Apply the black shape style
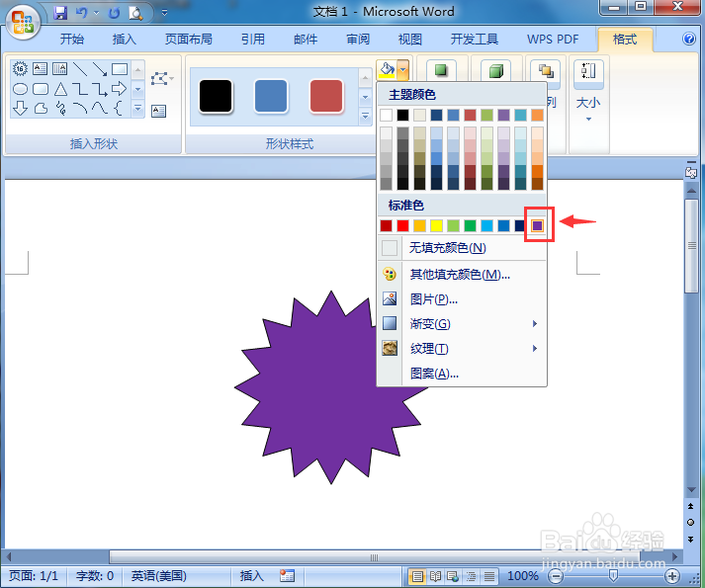This screenshot has width=705, height=588. (x=216, y=96)
